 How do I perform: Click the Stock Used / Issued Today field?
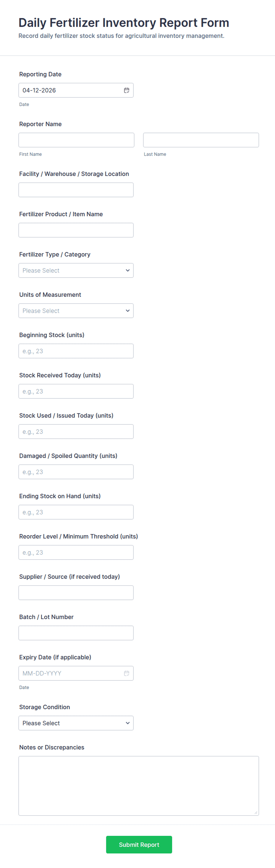[76, 432]
